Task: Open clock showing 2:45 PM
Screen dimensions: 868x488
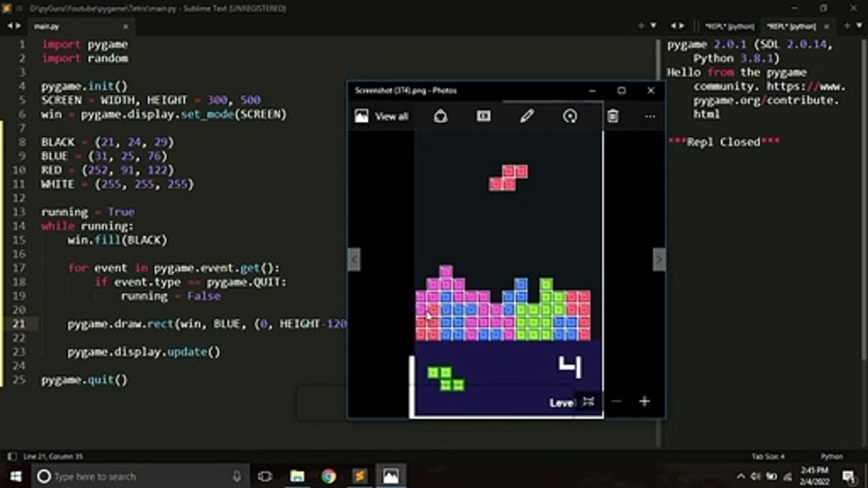Action: pyautogui.click(x=814, y=476)
